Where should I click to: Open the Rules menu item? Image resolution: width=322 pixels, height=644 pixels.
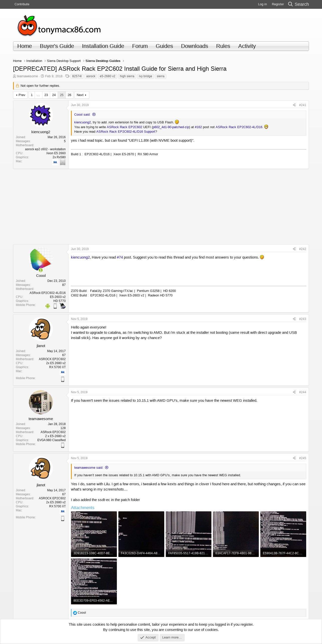223,46
